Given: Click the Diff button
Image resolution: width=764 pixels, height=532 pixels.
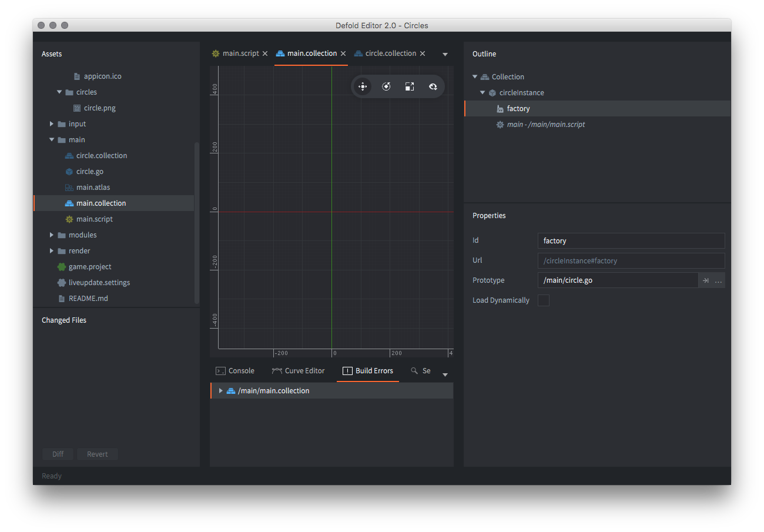Looking at the screenshot, I should 58,454.
